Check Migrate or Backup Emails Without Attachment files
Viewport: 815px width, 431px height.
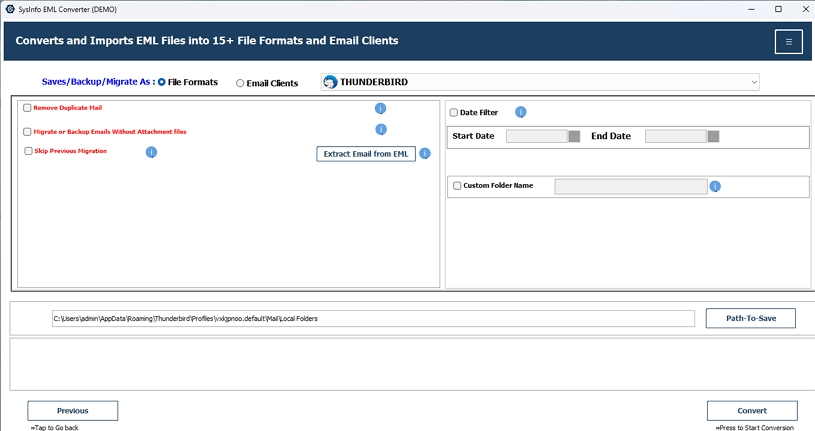[27, 132]
